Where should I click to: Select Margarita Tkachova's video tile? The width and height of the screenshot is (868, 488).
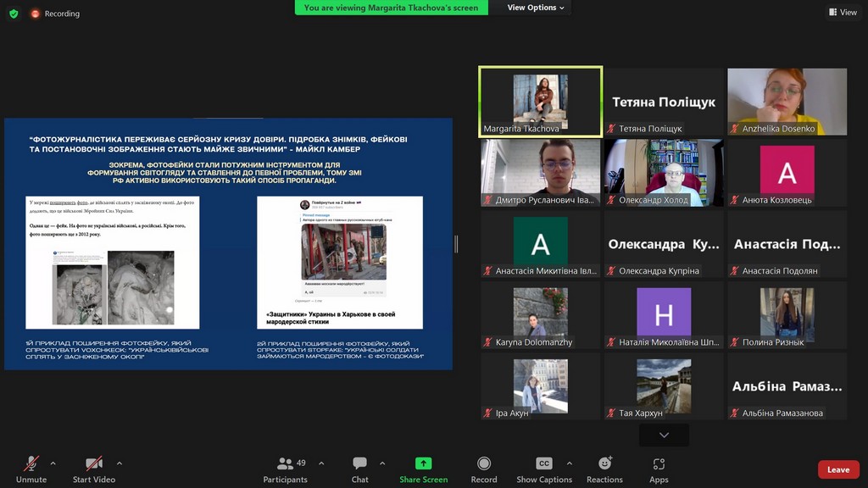540,102
